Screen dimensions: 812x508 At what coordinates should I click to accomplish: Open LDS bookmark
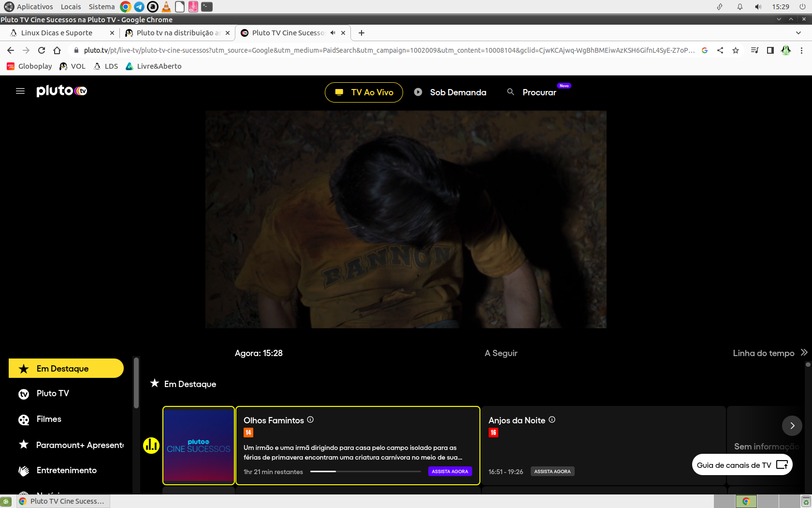click(x=106, y=66)
